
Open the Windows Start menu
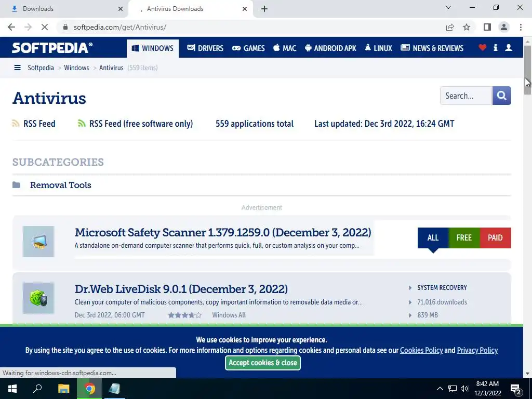(x=12, y=389)
